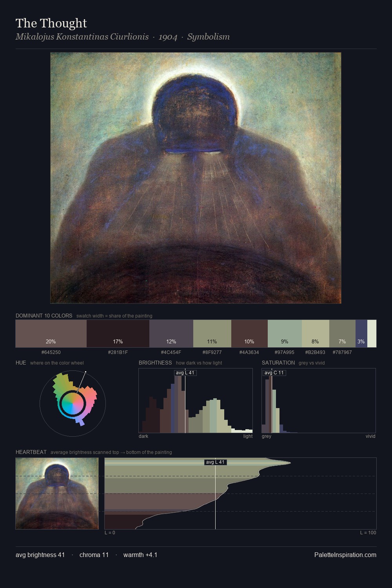Pick the pale cream swatch at palette end
Image resolution: width=392 pixels, height=588 pixels.
(372, 334)
